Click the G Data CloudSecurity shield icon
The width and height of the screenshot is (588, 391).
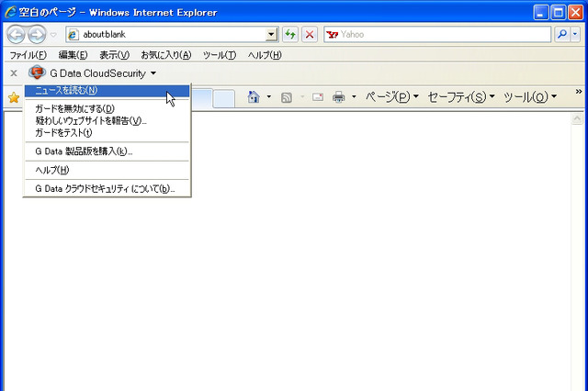(x=37, y=73)
